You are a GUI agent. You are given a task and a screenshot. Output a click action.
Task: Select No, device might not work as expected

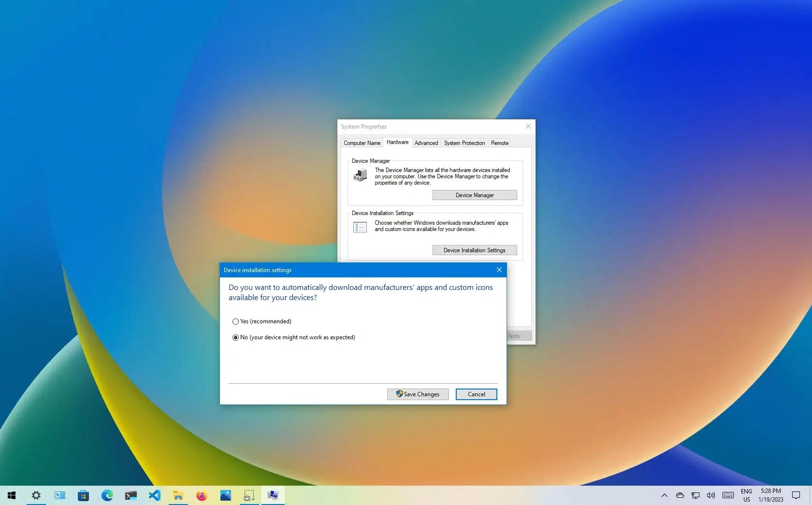point(235,337)
